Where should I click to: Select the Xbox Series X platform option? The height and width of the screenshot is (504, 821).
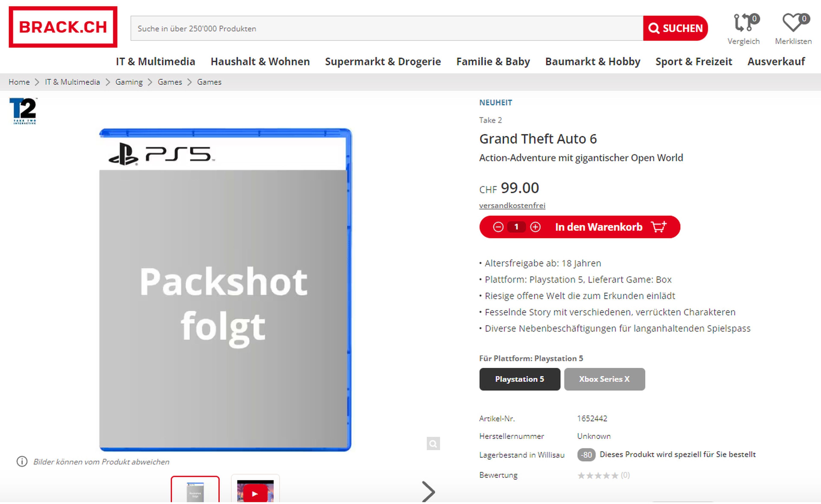tap(604, 379)
